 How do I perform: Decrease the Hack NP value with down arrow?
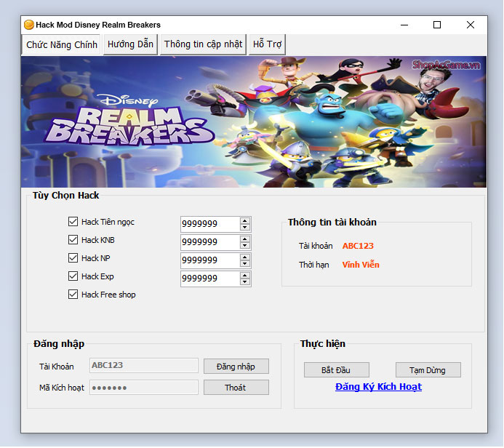coord(245,264)
